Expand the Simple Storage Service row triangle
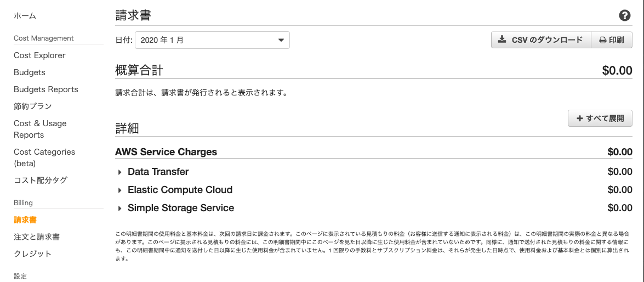Viewport: 644px width, 282px height. point(120,208)
